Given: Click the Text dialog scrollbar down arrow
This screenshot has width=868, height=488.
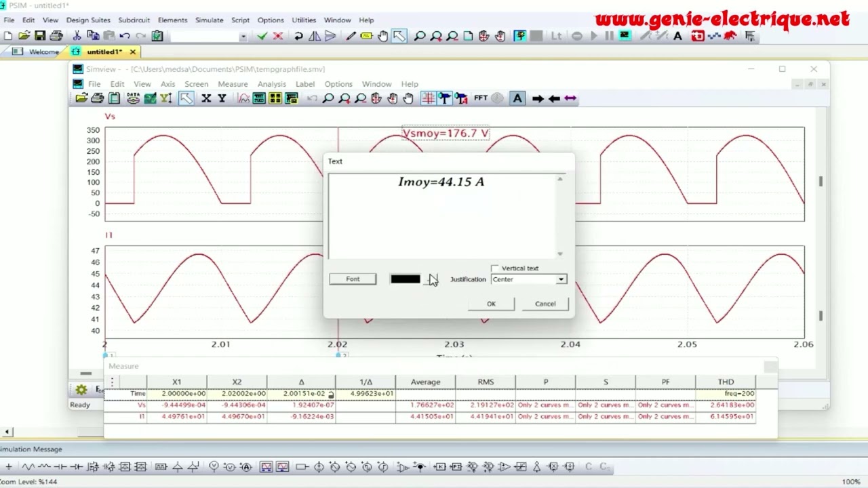Looking at the screenshot, I should point(559,254).
